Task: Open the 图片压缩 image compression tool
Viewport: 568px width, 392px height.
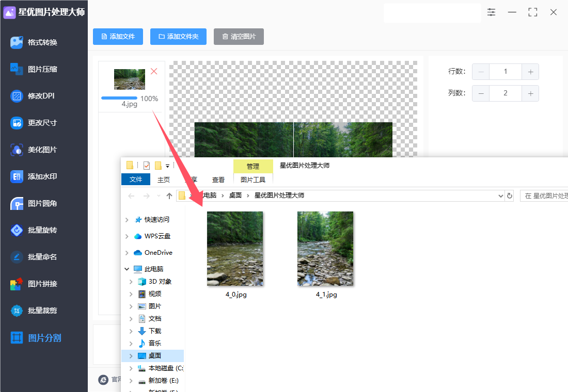Action: click(x=34, y=69)
